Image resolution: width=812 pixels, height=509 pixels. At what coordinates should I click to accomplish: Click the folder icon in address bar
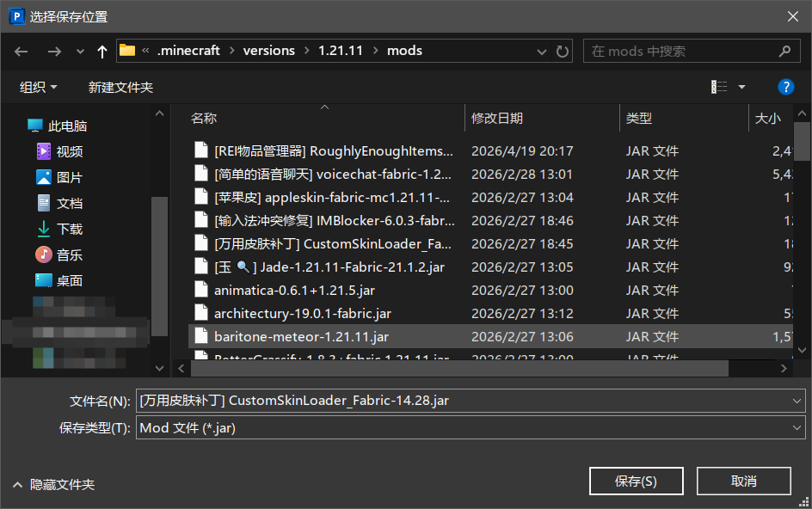[x=127, y=50]
